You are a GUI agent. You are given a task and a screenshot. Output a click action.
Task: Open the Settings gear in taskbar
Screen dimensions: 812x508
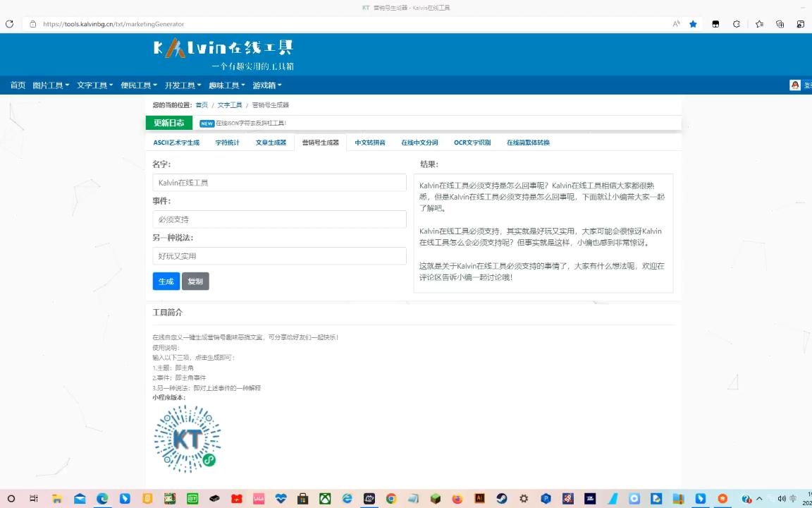(x=524, y=499)
